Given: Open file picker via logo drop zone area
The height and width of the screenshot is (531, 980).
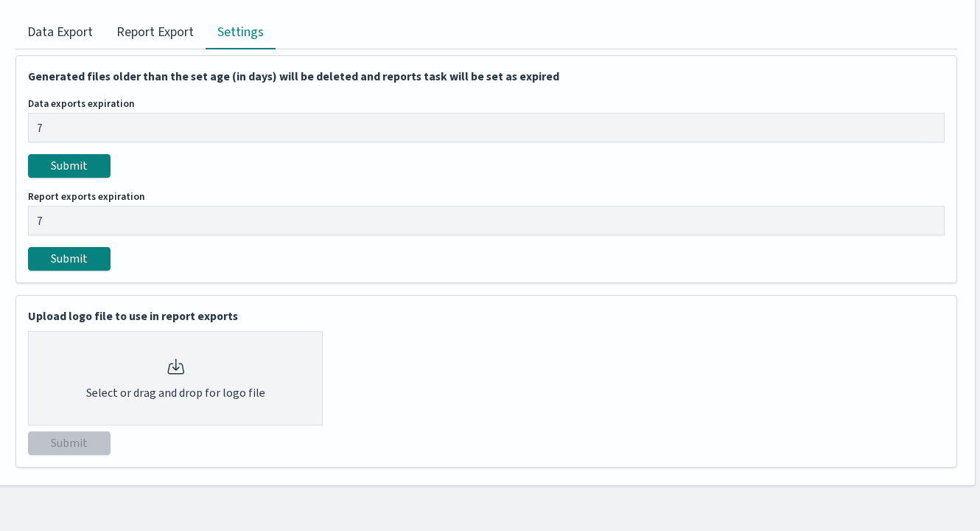Looking at the screenshot, I should click(175, 378).
